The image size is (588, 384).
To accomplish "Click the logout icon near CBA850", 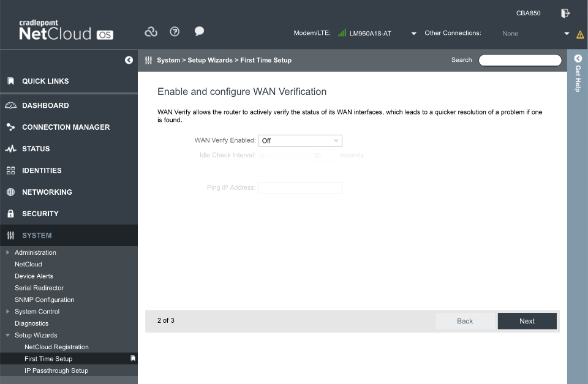I will point(565,13).
